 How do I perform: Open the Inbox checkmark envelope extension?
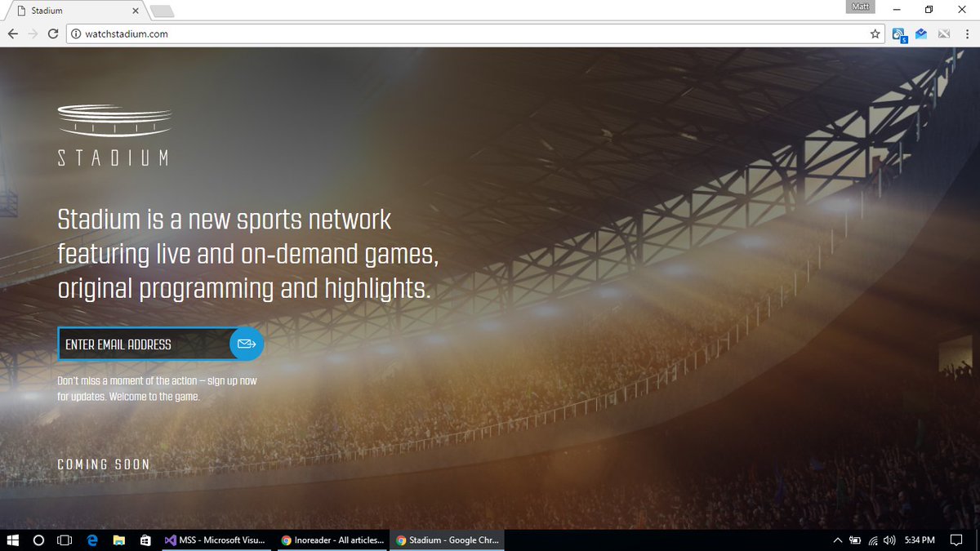click(921, 34)
